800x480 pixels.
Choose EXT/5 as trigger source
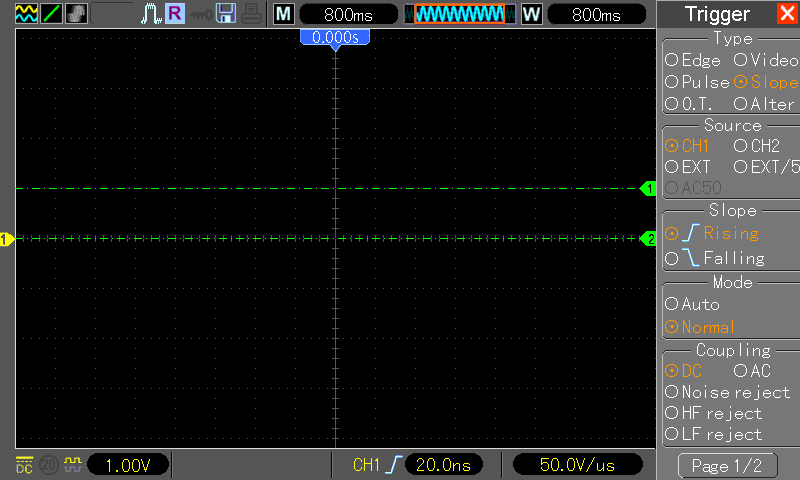(x=766, y=167)
